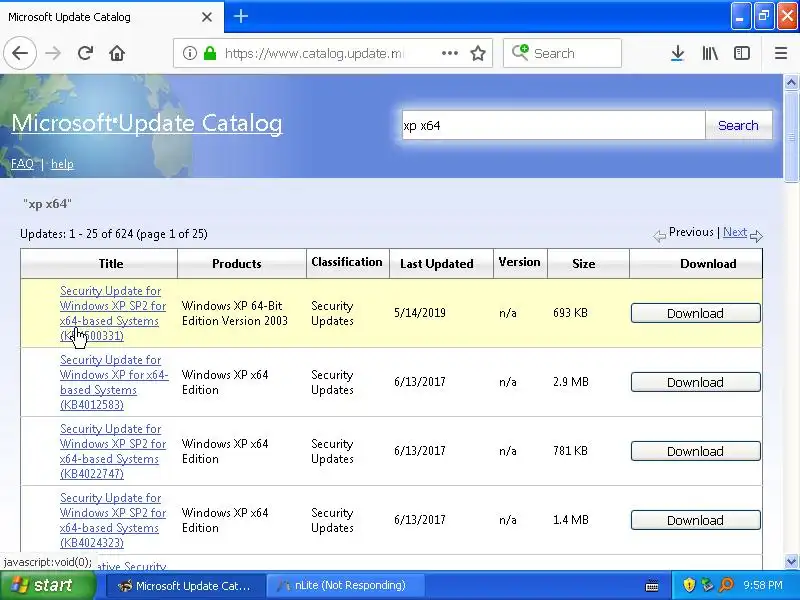Reload the current page
This screenshot has width=800, height=600.
(85, 53)
